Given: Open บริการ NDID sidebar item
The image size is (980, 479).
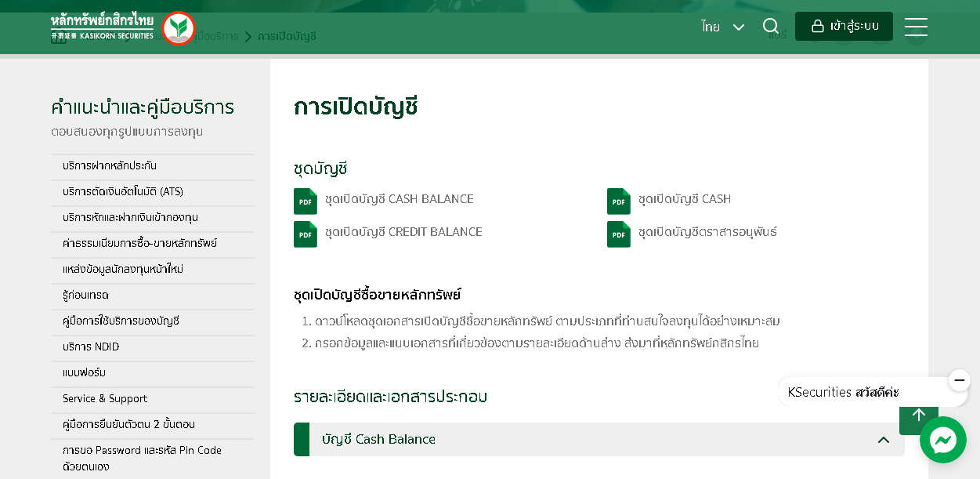Looking at the screenshot, I should tap(91, 347).
